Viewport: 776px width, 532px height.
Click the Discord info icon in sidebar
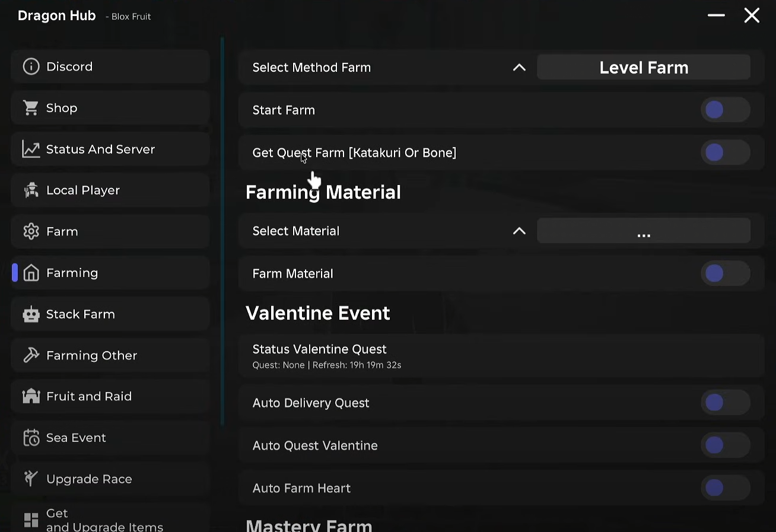pyautogui.click(x=31, y=66)
